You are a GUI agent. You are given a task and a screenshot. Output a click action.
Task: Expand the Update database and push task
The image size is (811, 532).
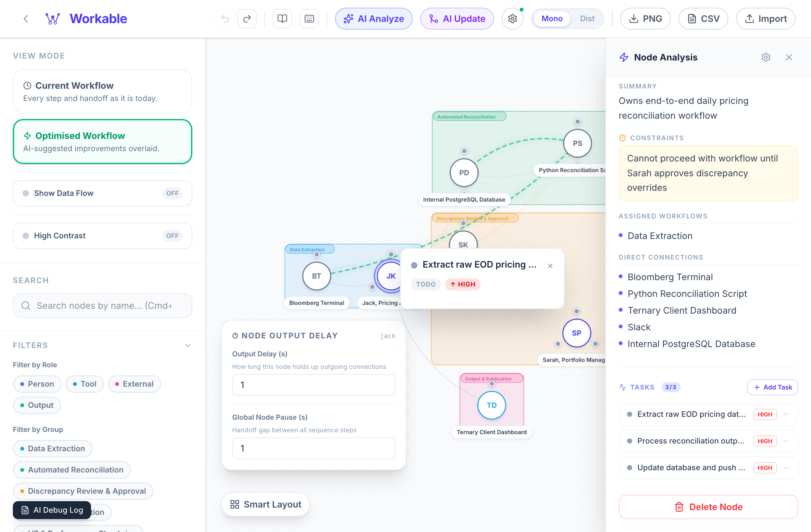(x=786, y=468)
